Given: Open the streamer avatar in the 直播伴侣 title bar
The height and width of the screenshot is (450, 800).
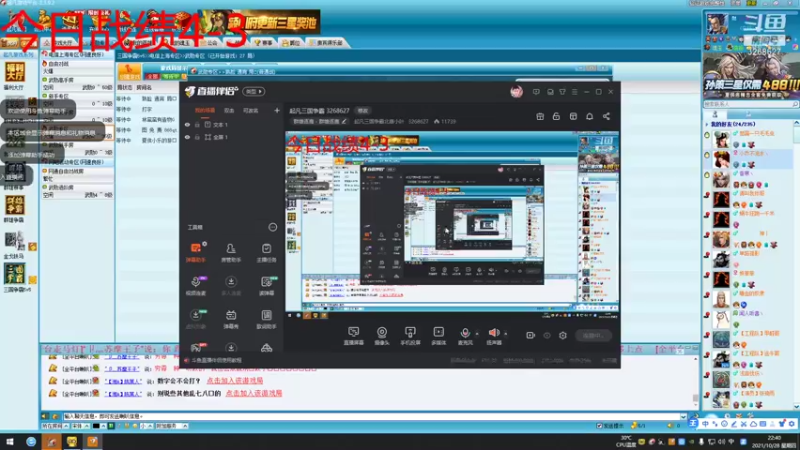Looking at the screenshot, I should pyautogui.click(x=516, y=92).
